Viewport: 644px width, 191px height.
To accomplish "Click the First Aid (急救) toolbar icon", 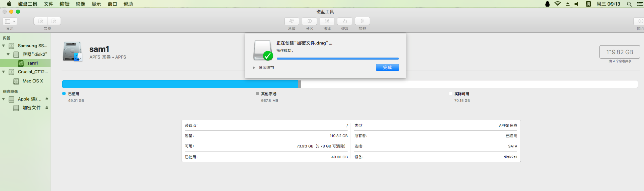I will tap(291, 21).
